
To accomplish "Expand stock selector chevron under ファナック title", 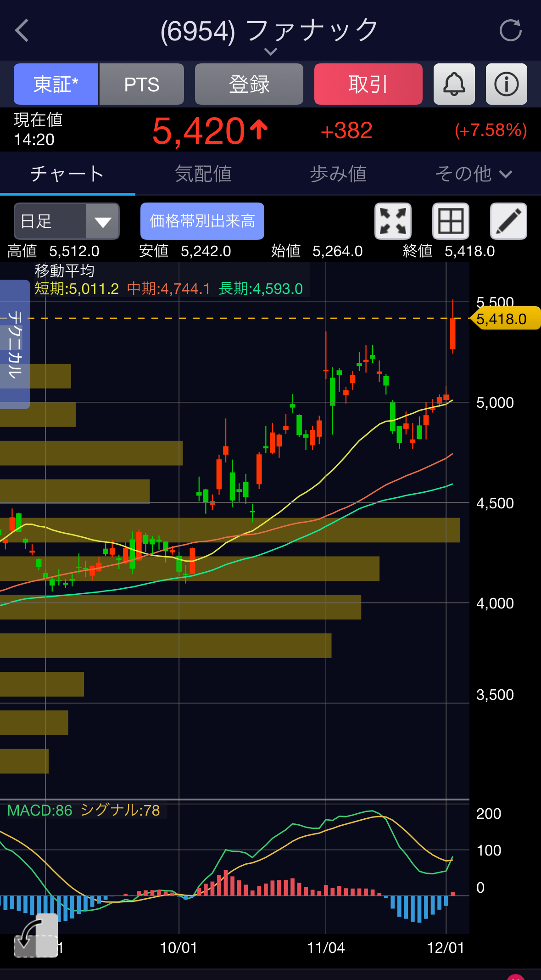I will click(x=271, y=51).
